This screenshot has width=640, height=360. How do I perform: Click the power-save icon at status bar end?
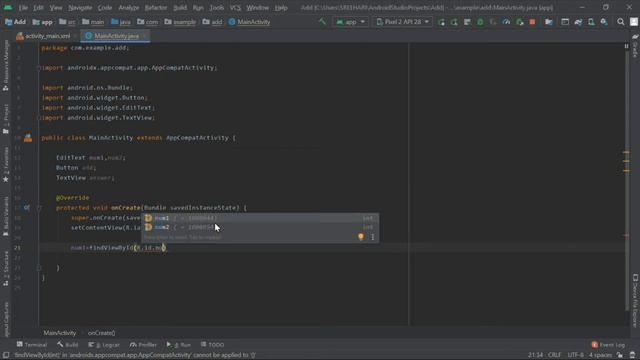pos(632,355)
